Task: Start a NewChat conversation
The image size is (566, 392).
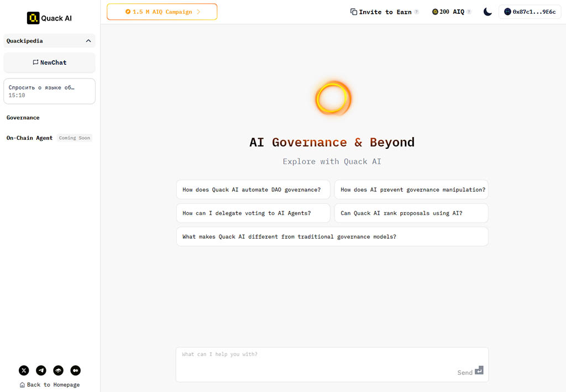Action: pyautogui.click(x=49, y=62)
